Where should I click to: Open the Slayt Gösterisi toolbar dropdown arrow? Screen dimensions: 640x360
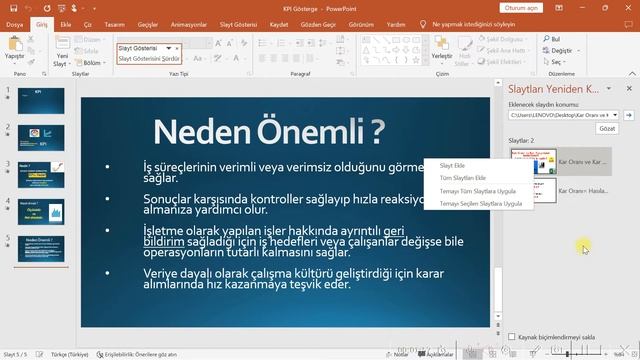[169, 48]
